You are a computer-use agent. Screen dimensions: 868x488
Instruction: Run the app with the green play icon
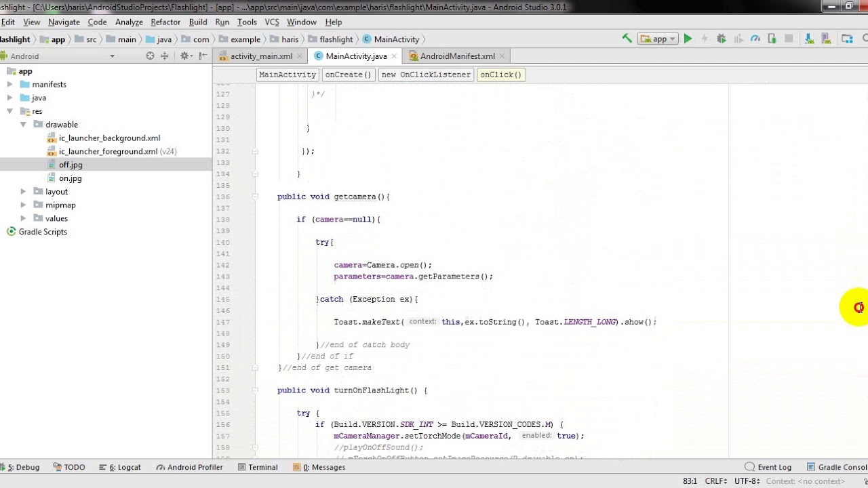[688, 39]
